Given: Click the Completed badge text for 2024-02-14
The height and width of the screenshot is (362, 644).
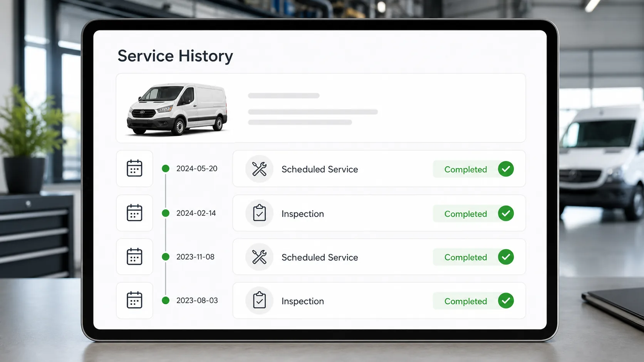Looking at the screenshot, I should [x=466, y=214].
